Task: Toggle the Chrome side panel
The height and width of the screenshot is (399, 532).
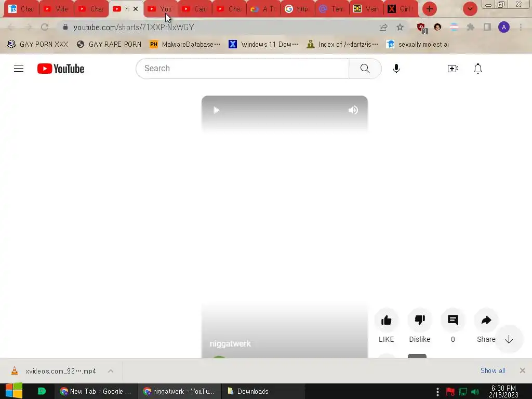Action: point(487,27)
